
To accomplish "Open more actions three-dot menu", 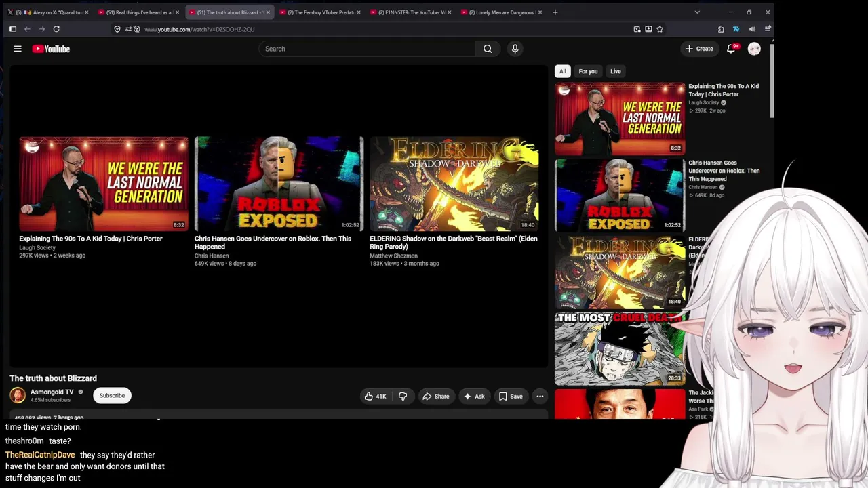I will 540,396.
